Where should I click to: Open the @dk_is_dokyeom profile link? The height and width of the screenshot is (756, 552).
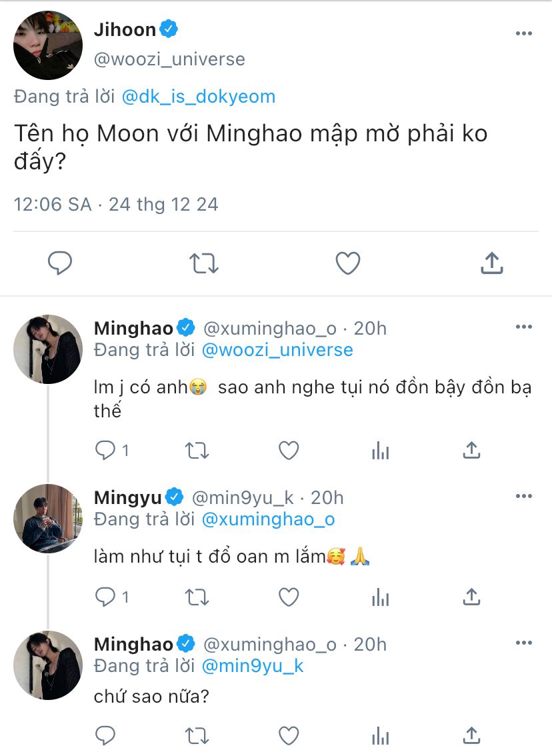(x=199, y=97)
